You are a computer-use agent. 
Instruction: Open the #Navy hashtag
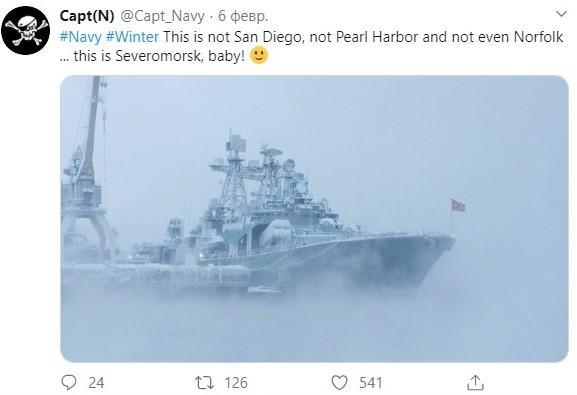80,37
